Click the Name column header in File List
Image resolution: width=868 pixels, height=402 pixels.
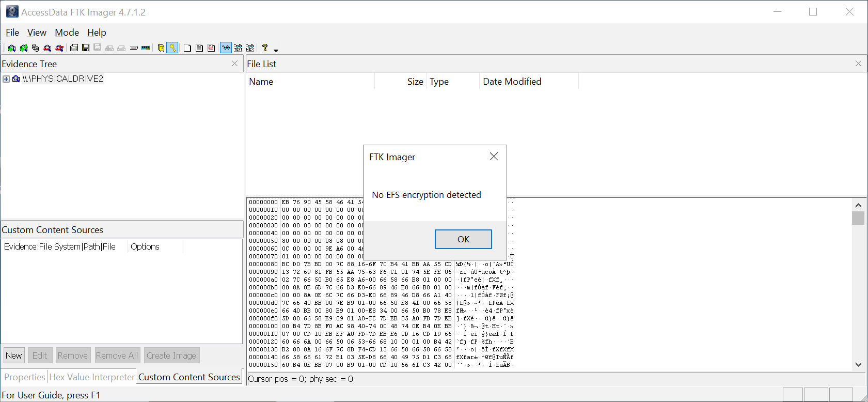coord(261,82)
